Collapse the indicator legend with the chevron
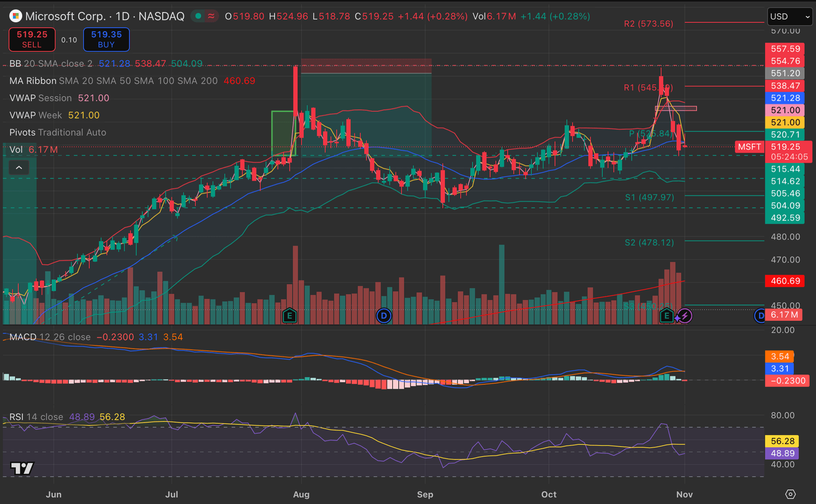Image resolution: width=816 pixels, height=504 pixels. (x=19, y=167)
